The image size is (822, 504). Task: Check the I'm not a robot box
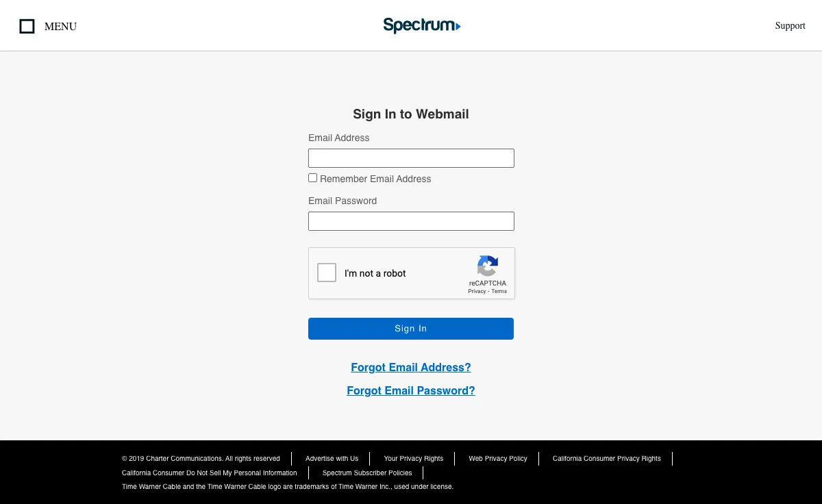point(327,273)
